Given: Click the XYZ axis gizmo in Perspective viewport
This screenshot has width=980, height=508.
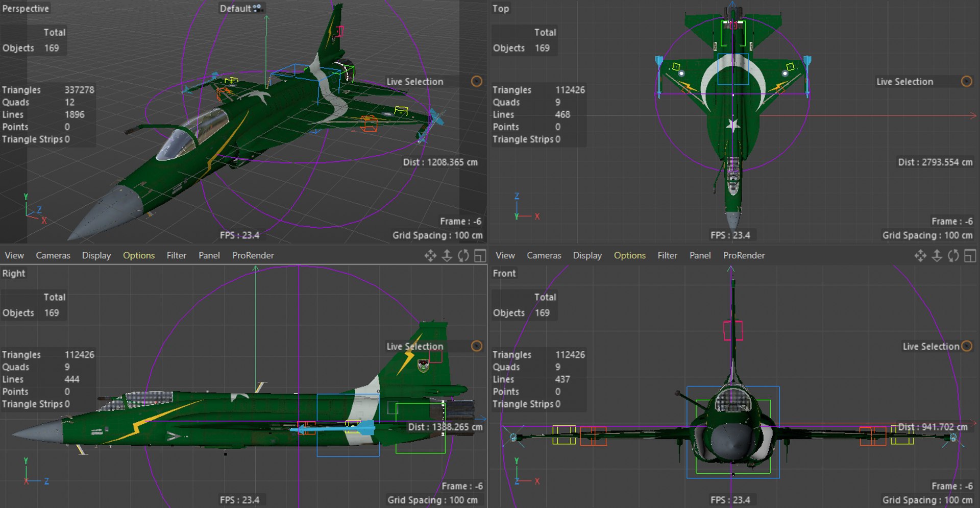Looking at the screenshot, I should tap(35, 209).
